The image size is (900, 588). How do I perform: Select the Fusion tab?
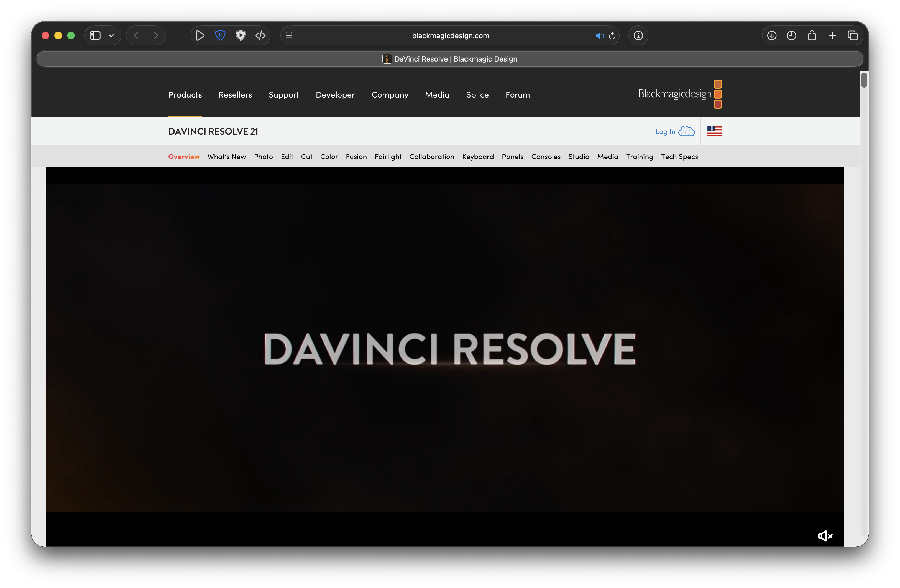coord(356,157)
